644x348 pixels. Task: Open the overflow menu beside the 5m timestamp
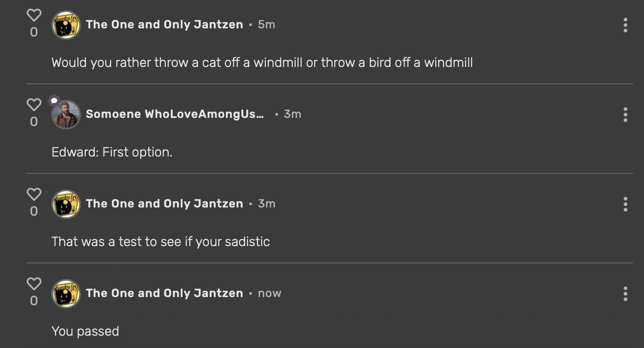[625, 25]
